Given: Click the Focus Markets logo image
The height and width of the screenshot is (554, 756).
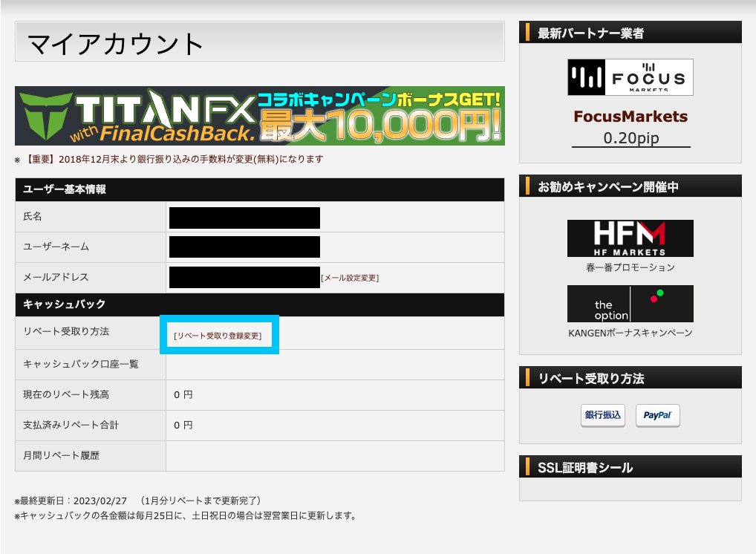Looking at the screenshot, I should click(x=630, y=77).
